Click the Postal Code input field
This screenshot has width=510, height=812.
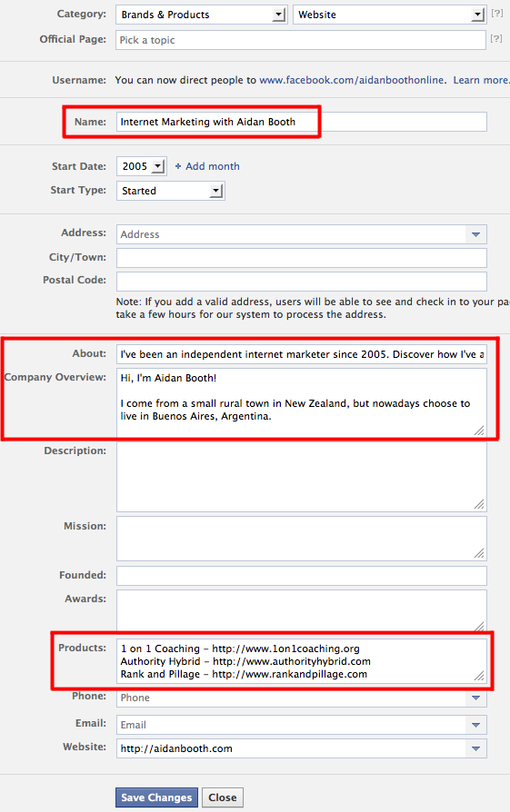(x=301, y=282)
